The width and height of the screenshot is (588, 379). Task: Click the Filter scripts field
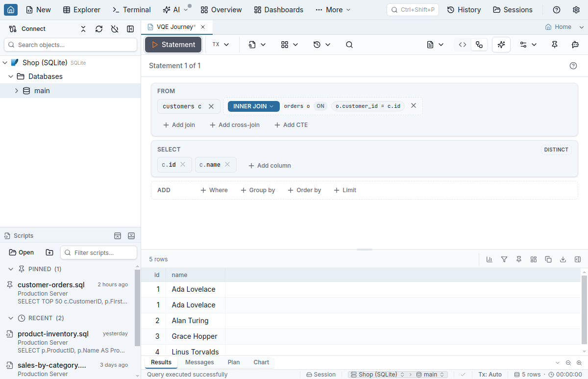coord(98,253)
